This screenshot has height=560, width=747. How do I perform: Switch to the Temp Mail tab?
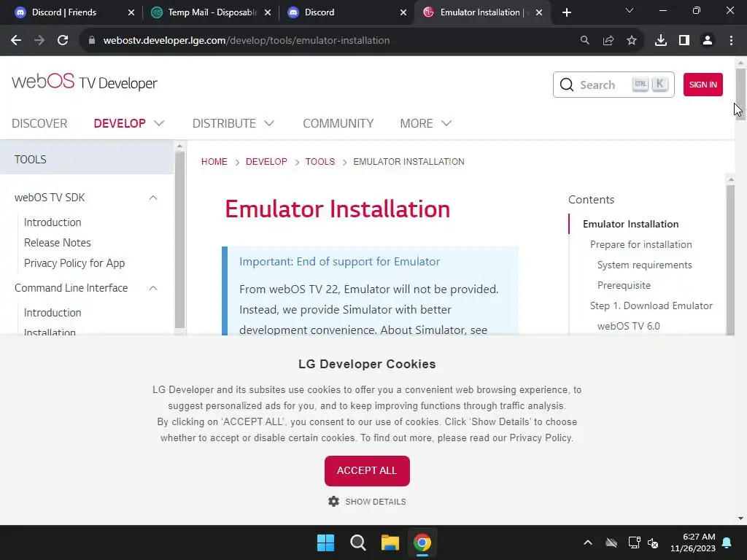pyautogui.click(x=211, y=12)
